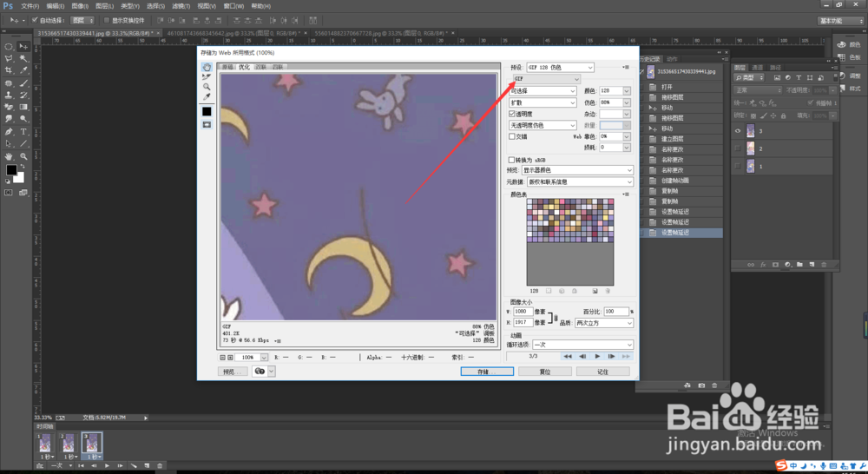Click the 记住 remember button
868x474 pixels.
603,372
